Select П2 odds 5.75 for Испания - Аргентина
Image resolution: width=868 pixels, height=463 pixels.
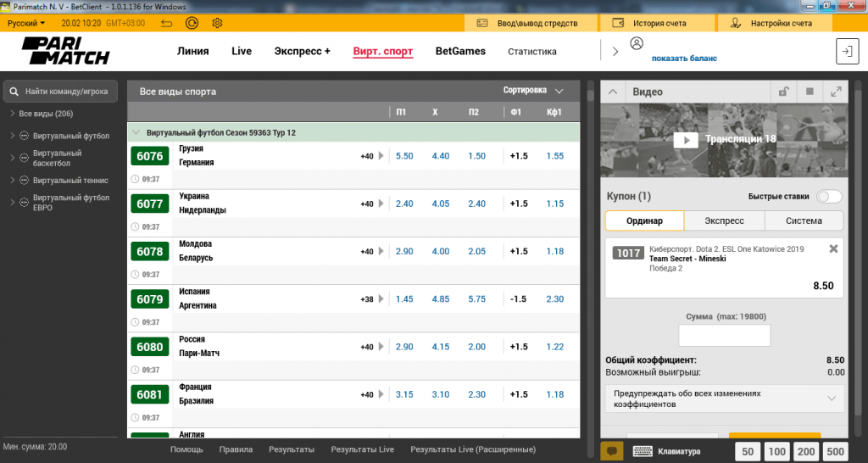(476, 299)
